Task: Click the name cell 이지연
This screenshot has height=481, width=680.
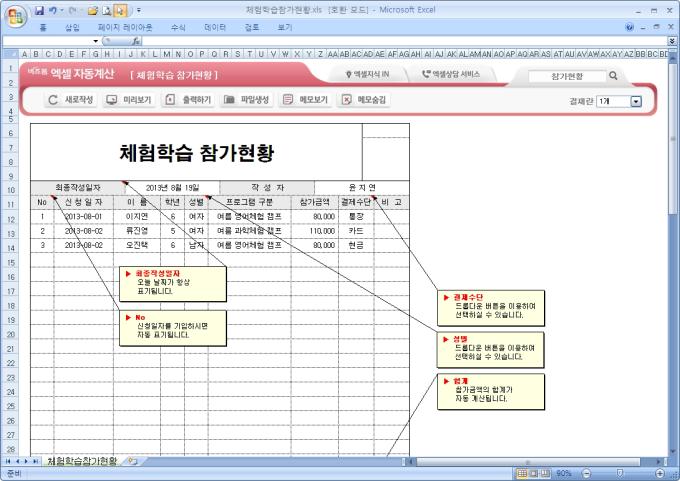Action: [x=137, y=216]
